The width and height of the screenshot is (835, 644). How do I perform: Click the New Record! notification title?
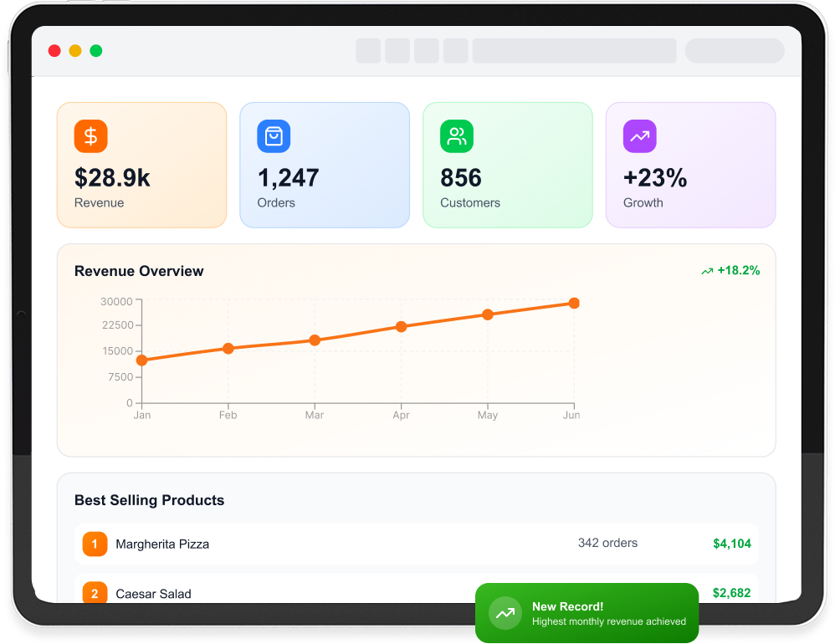(x=567, y=606)
